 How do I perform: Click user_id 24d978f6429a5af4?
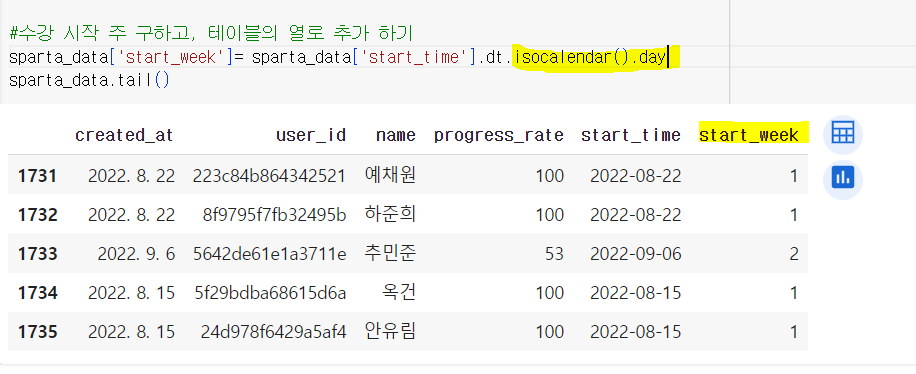tap(273, 333)
